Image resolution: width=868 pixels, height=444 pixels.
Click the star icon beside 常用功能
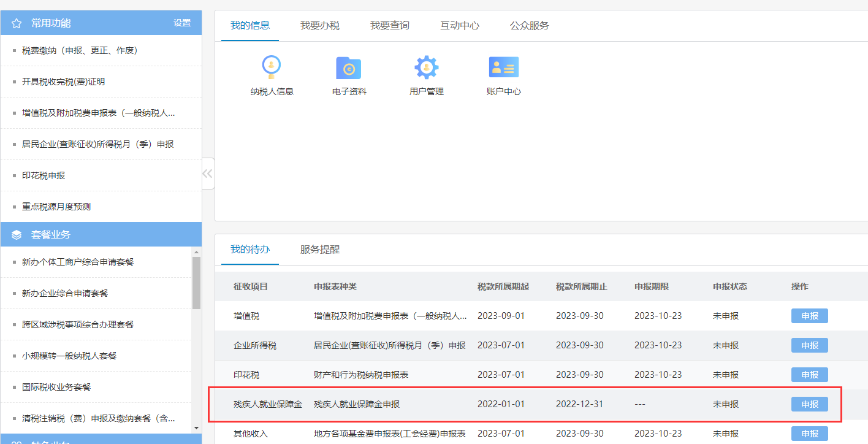(x=17, y=23)
